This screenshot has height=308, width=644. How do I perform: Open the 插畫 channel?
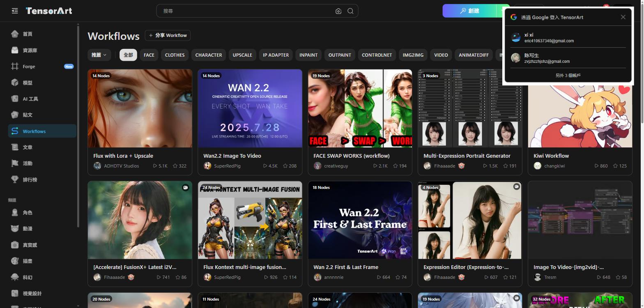[x=42, y=261]
